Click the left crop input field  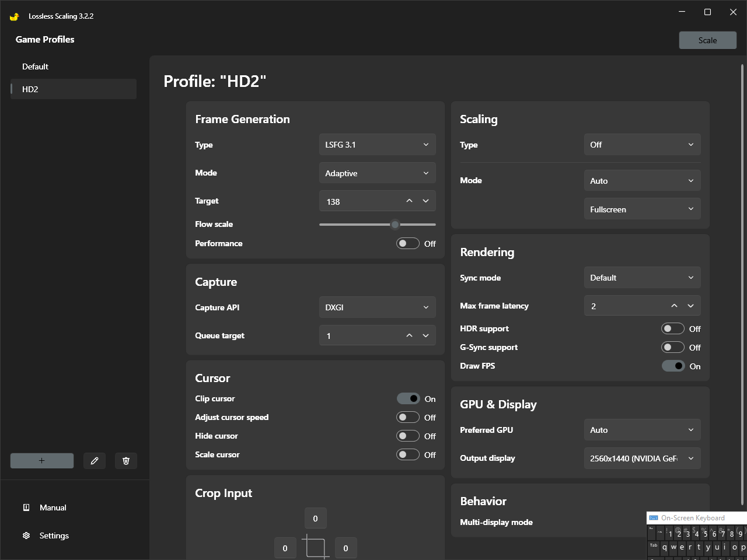285,548
